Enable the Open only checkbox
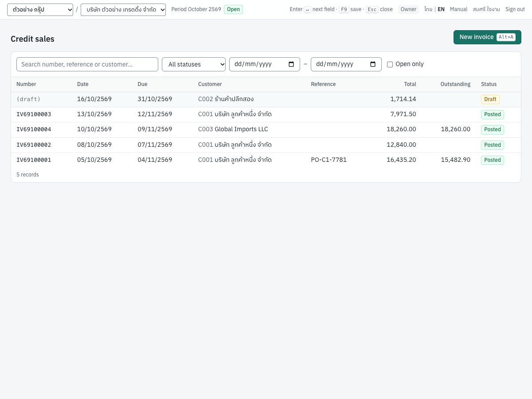The height and width of the screenshot is (399, 532). 390,64
